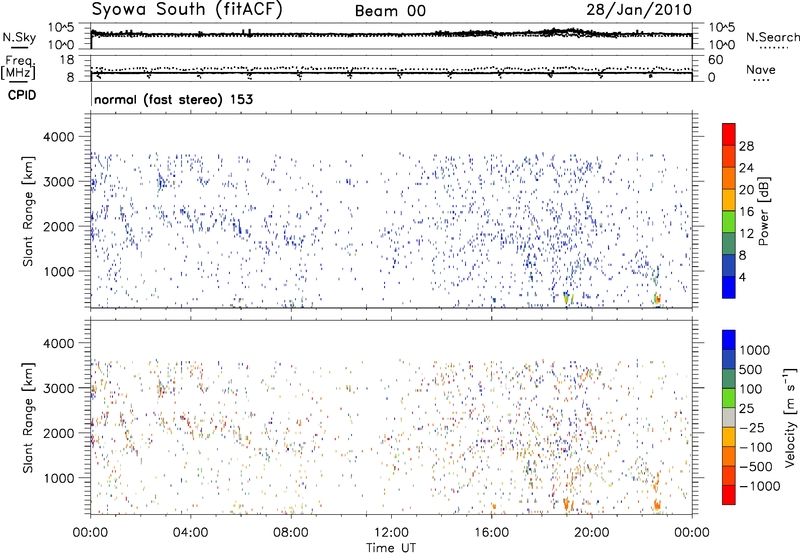Click 'Slant Range [km]' label of power panel

click(x=28, y=211)
